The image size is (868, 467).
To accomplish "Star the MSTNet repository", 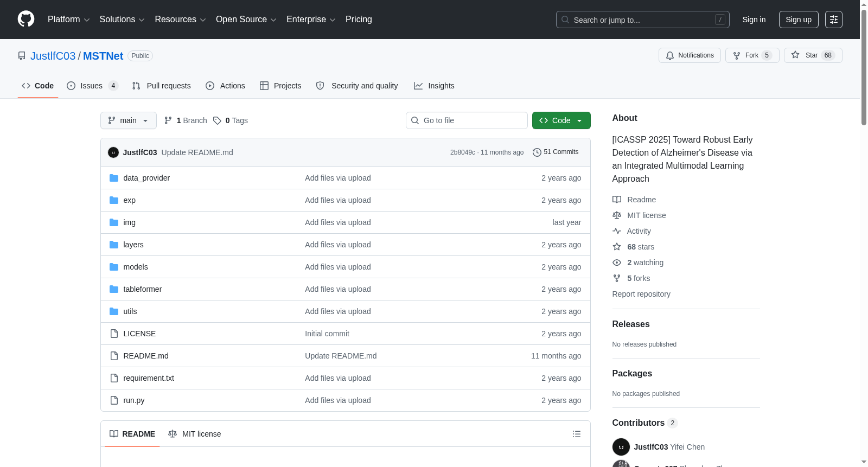I will (x=813, y=55).
